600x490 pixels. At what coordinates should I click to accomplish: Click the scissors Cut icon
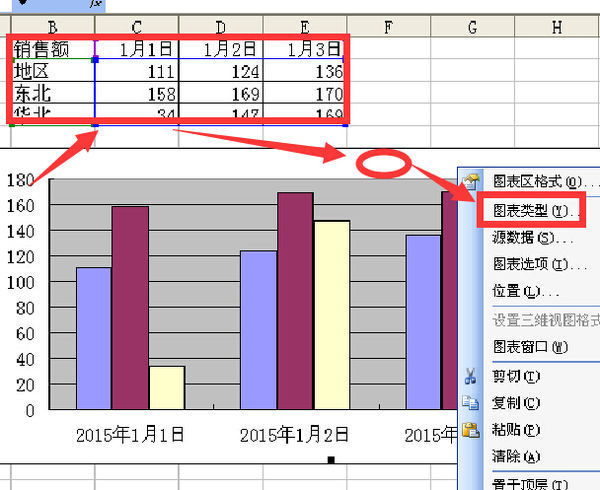click(470, 376)
